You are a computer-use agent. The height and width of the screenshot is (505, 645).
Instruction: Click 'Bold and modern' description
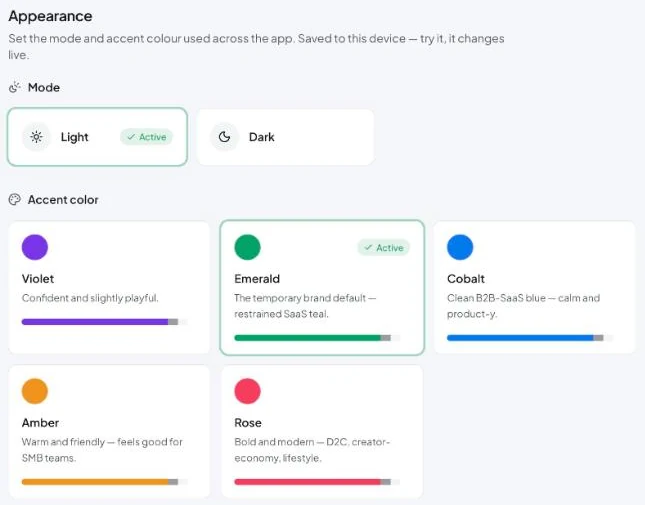point(312,449)
